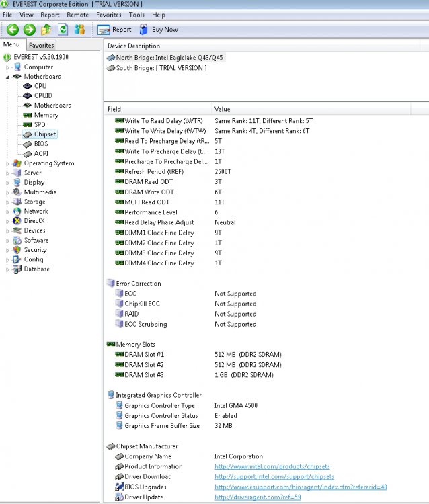Open the Help menu
429x504 pixels.
(159, 15)
